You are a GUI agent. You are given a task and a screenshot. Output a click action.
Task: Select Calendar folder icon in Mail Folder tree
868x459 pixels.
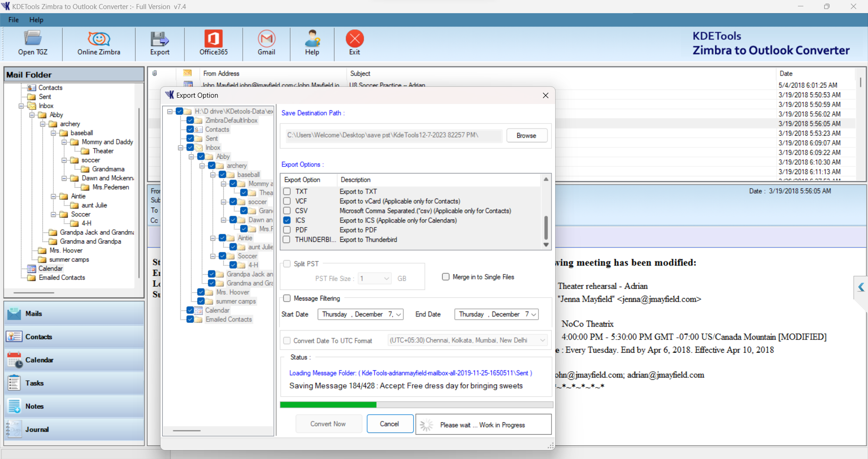point(32,269)
